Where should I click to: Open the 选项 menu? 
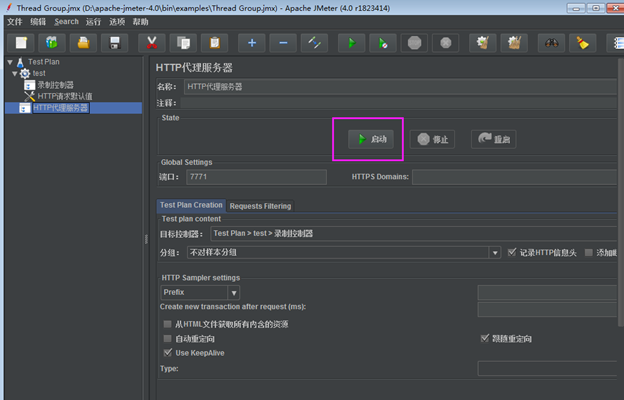[117, 22]
